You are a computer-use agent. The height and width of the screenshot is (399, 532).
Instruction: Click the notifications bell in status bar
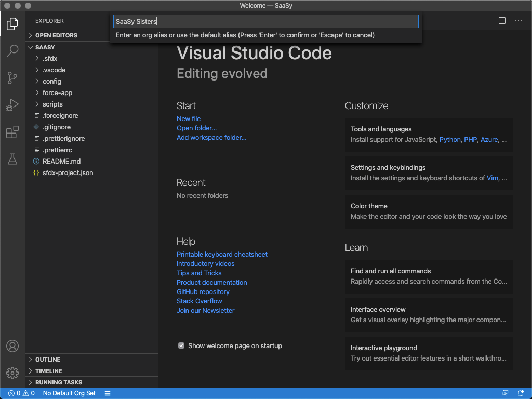pos(521,393)
